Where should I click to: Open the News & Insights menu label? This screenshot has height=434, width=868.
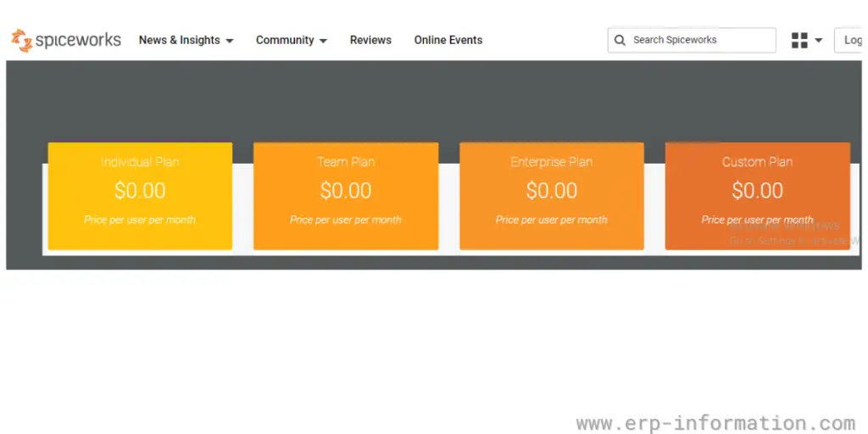179,40
